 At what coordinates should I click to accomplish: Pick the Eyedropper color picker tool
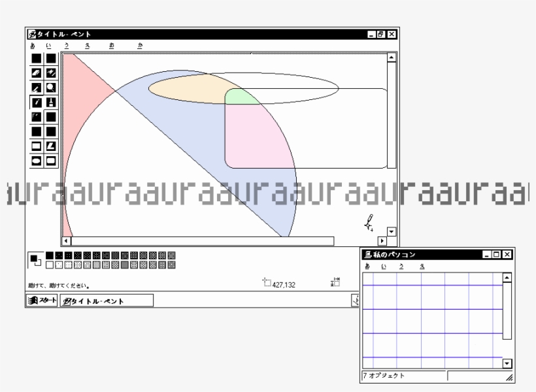click(x=37, y=88)
